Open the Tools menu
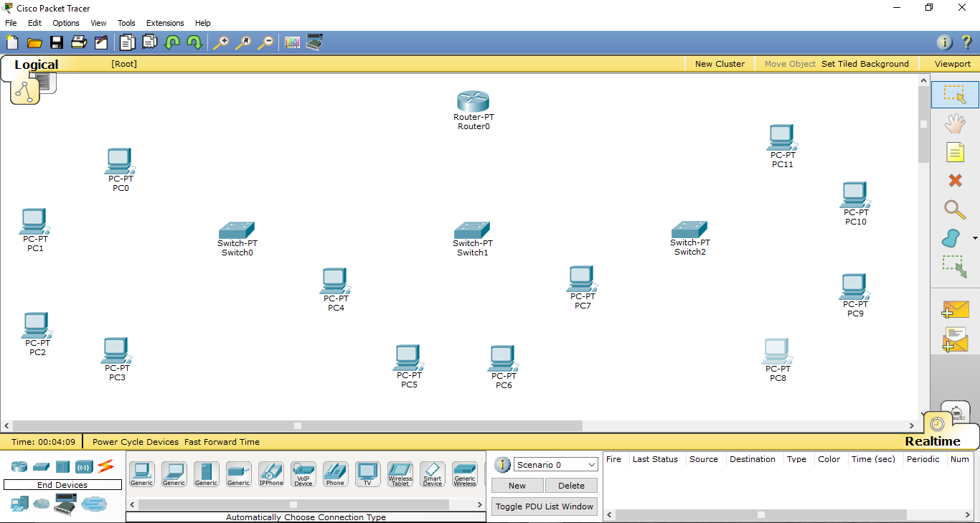The height and width of the screenshot is (523, 980). pyautogui.click(x=126, y=23)
